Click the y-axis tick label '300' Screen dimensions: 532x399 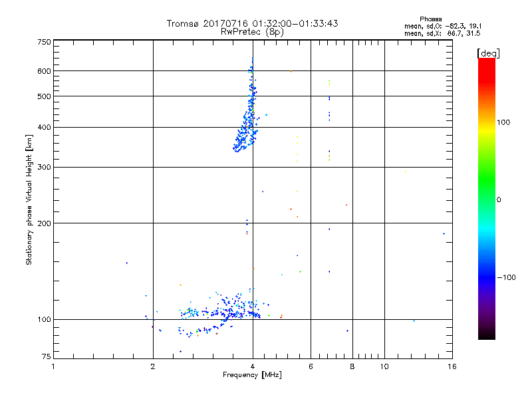click(x=44, y=168)
